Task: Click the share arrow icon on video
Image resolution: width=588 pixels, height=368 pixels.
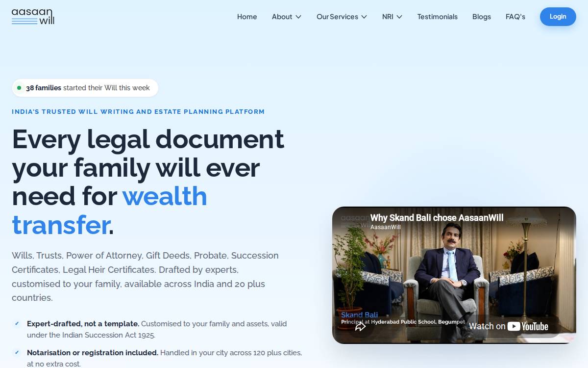Action: click(x=361, y=326)
